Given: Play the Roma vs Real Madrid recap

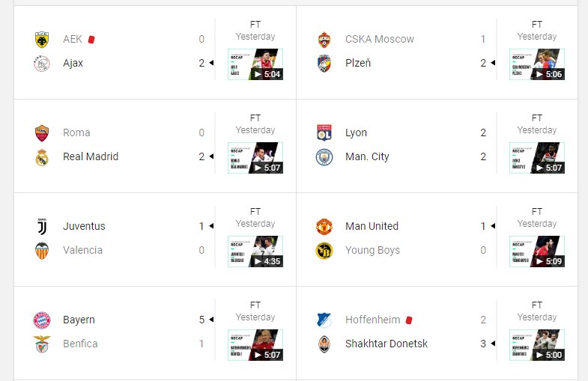Looking at the screenshot, I should tap(255, 158).
